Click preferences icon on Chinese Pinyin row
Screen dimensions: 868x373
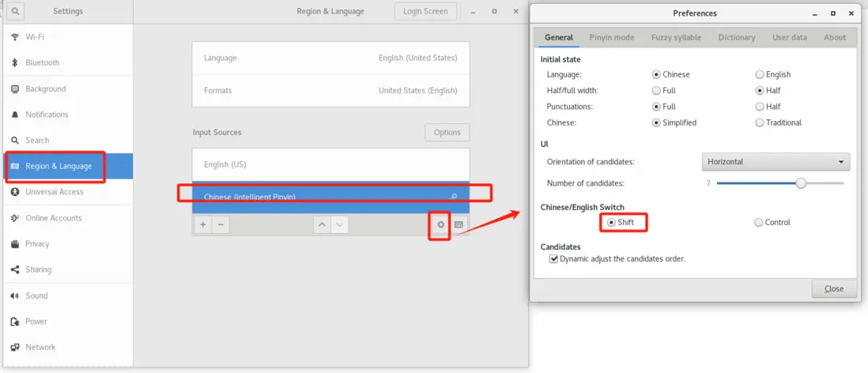[454, 197]
